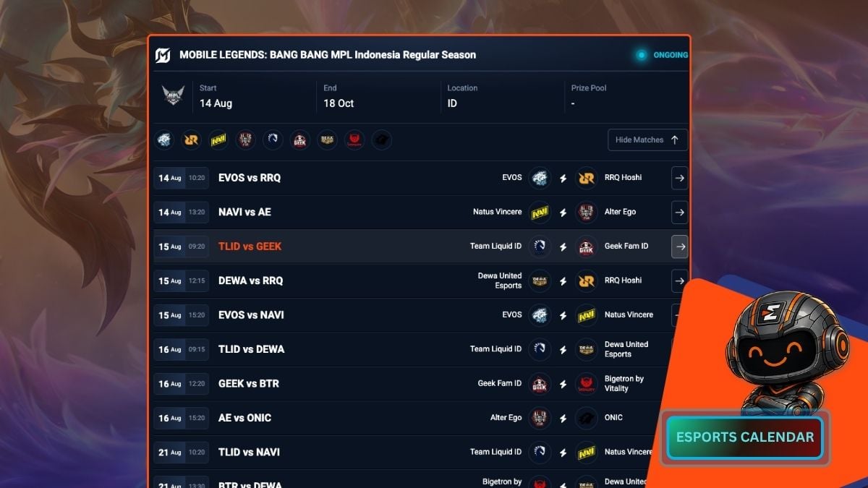Click Alter Ego logo in AE vs ONIC row
The height and width of the screenshot is (488, 868).
tap(539, 418)
